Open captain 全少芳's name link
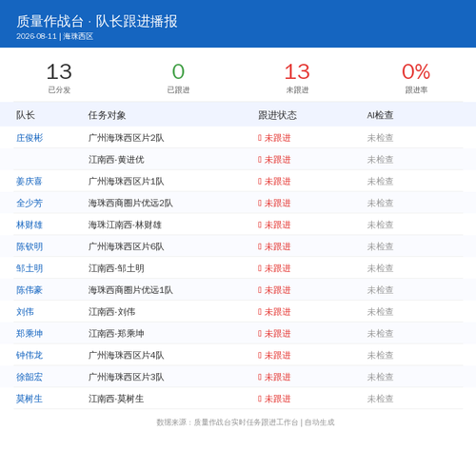This screenshot has width=476, height=450. (x=30, y=204)
